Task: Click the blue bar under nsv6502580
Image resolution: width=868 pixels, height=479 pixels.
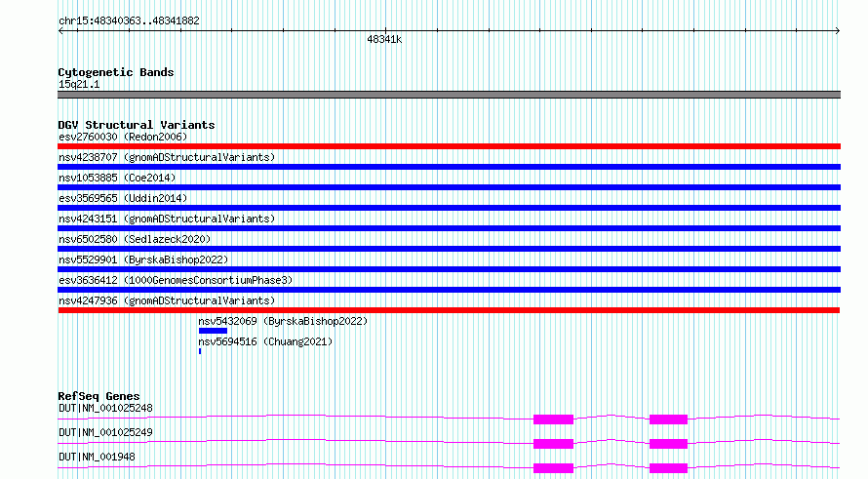Action: click(449, 249)
